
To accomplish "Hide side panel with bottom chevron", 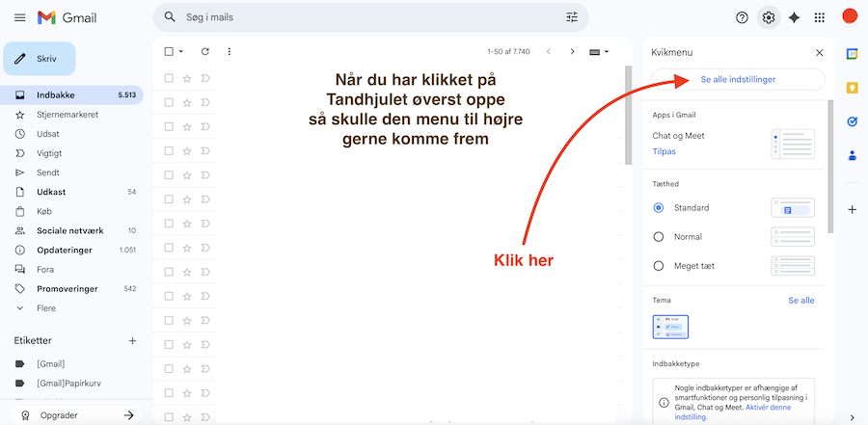I will (852, 417).
